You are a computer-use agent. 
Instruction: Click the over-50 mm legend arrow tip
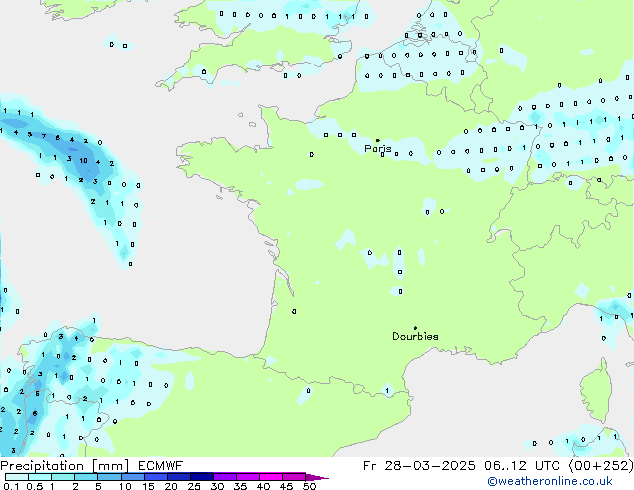pos(317,477)
